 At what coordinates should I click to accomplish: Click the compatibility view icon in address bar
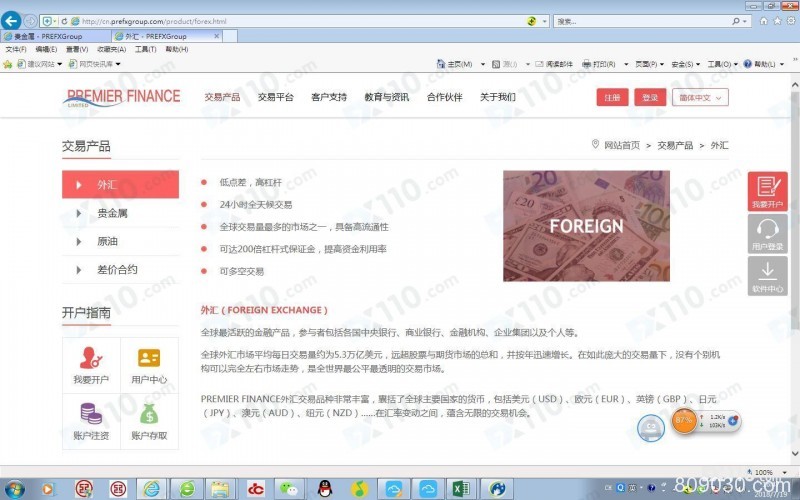(x=532, y=21)
